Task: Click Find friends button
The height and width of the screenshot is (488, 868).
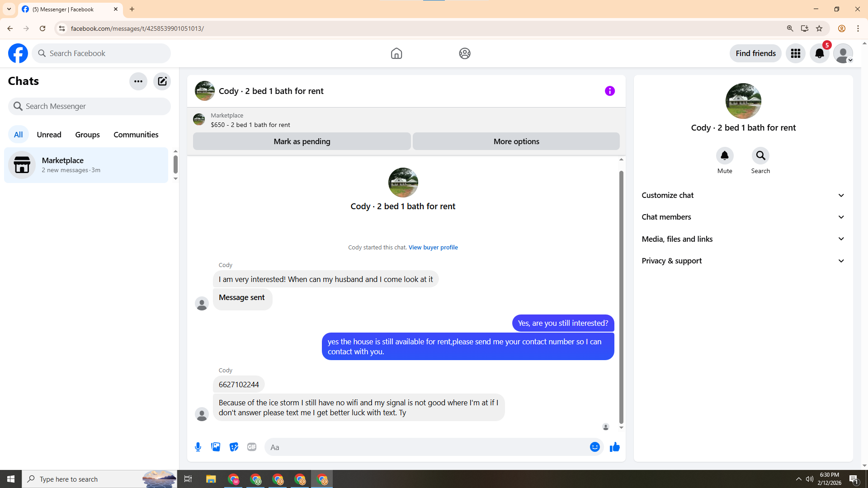Action: click(x=755, y=53)
